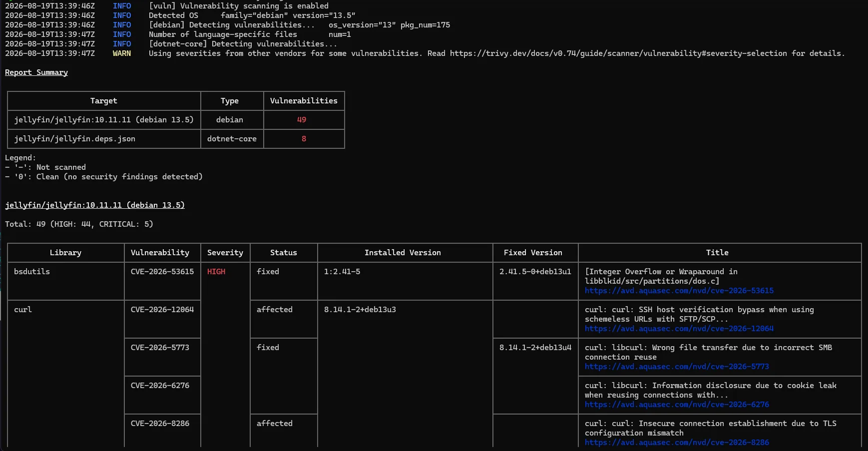Click the "Title" column header
The height and width of the screenshot is (451, 868).
click(x=717, y=253)
